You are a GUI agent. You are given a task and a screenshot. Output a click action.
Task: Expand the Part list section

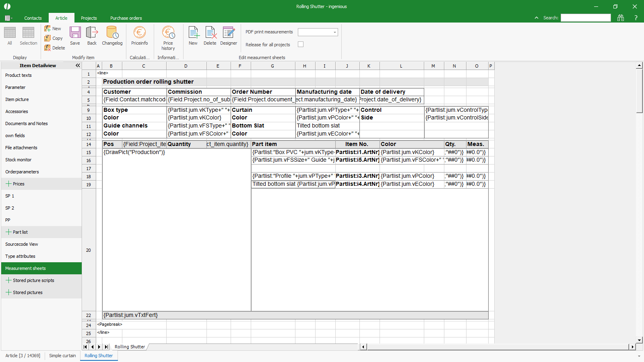click(8, 232)
